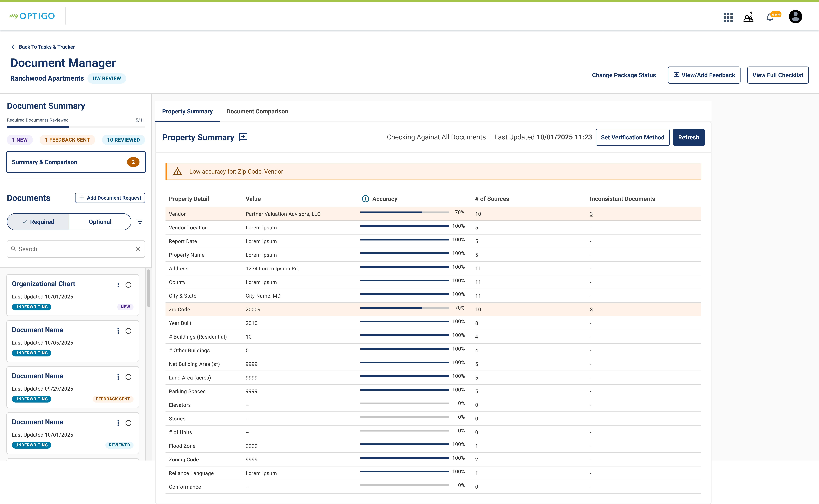
Task: Click inside the document Search field
Action: click(76, 249)
